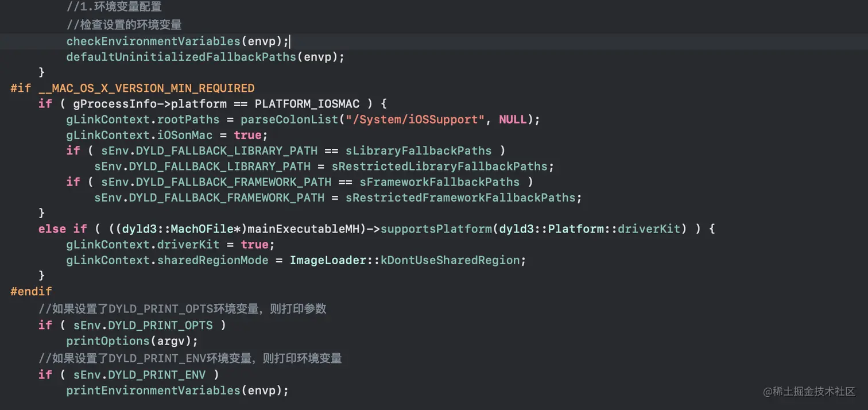The width and height of the screenshot is (868, 410).
Task: Click sRestrictedFrameworkFallbackPaths identifier
Action: 460,198
